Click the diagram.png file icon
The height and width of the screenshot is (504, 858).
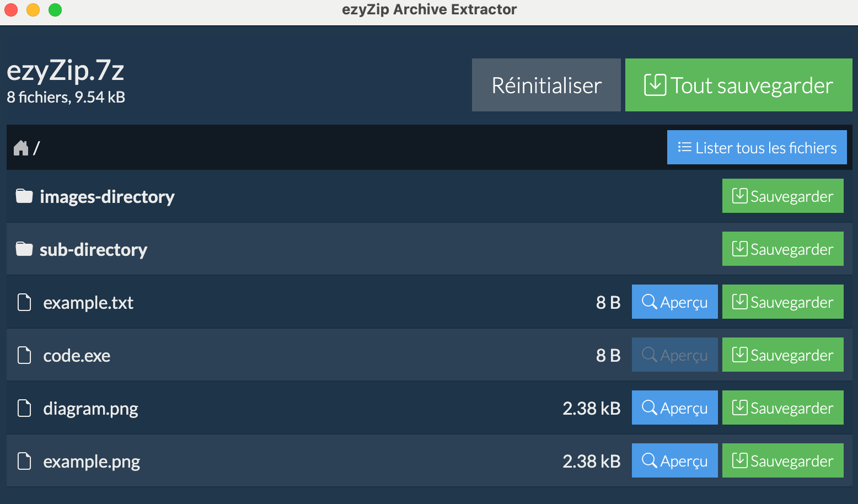(24, 408)
